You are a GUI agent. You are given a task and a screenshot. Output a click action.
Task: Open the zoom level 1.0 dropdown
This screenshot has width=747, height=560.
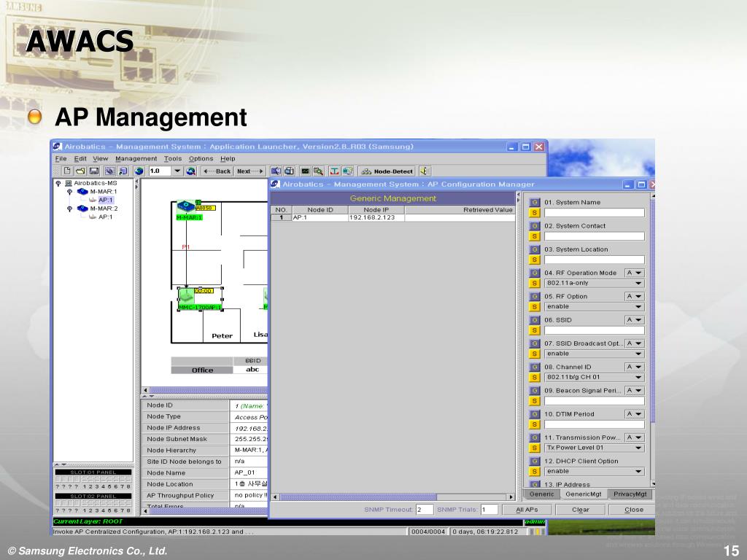[x=177, y=171]
